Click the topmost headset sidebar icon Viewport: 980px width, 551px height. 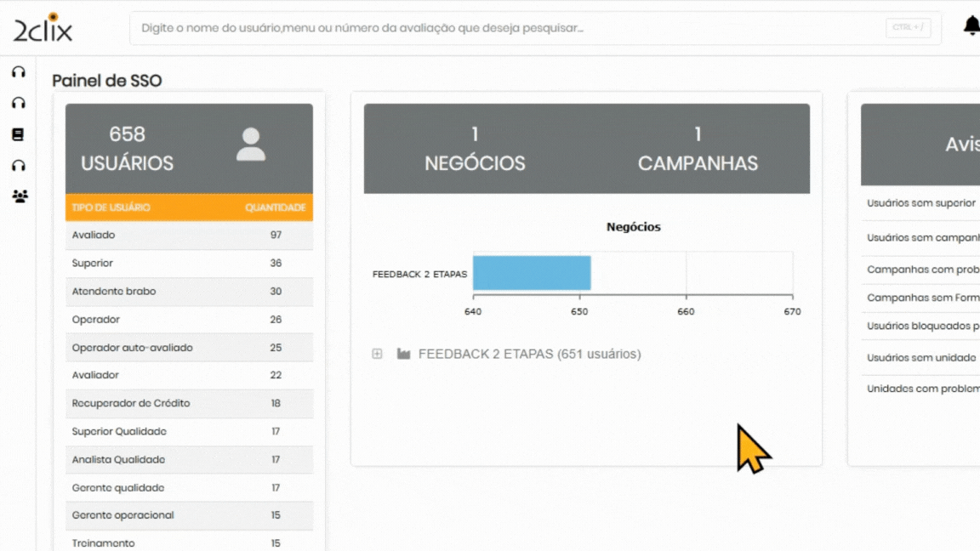[19, 72]
